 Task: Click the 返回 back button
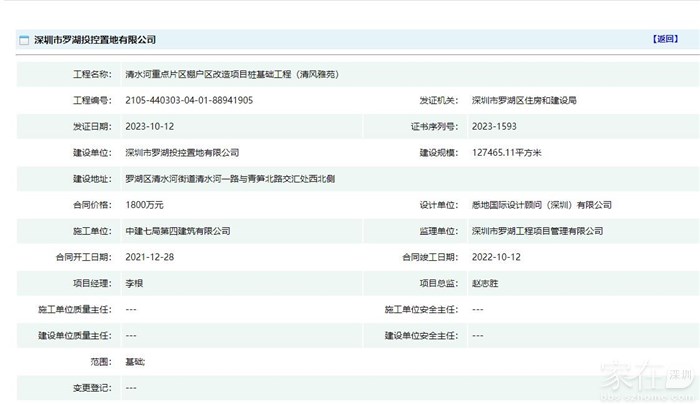click(665, 39)
